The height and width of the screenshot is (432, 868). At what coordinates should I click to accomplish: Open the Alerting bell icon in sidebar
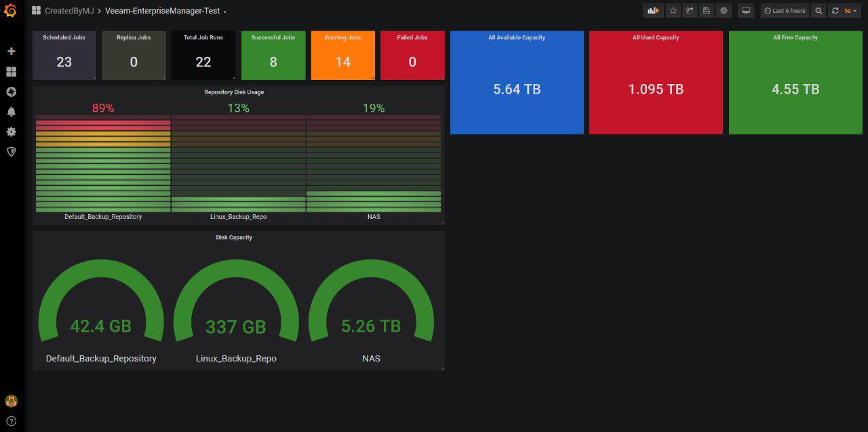[11, 111]
